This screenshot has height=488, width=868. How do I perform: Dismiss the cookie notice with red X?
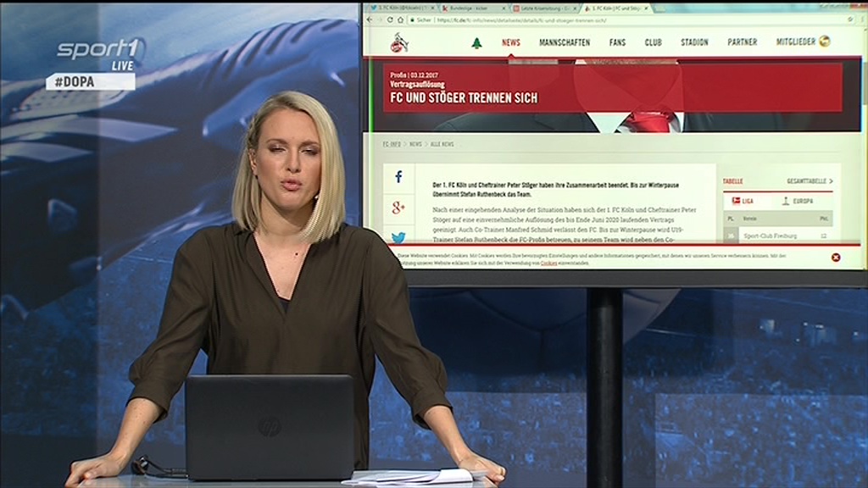836,258
